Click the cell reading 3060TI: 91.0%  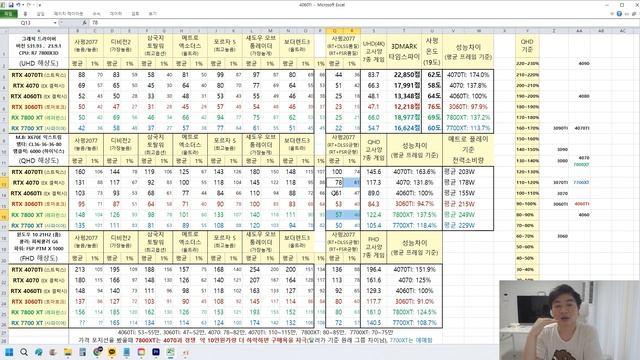pos(414,301)
